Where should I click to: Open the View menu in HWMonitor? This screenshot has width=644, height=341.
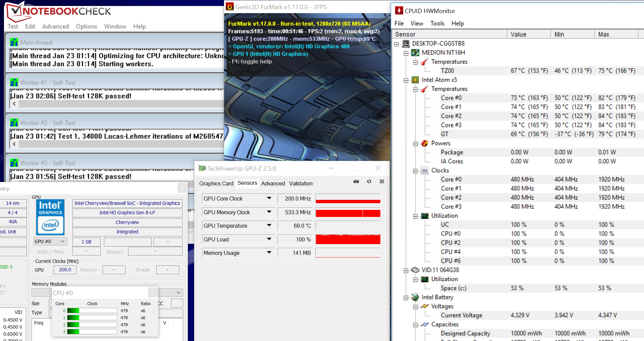417,23
